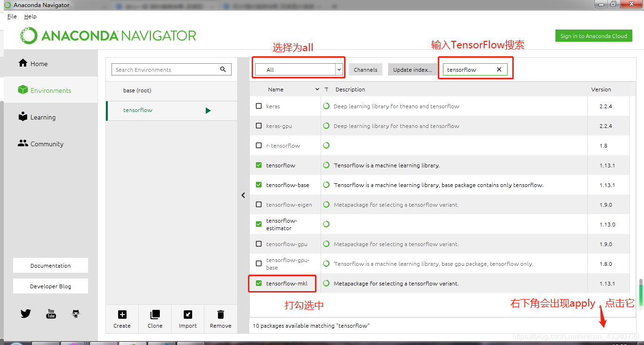Viewport: 644px width, 345px height.
Task: Click the type icon in the tensorflow-mkl row
Action: (x=326, y=283)
